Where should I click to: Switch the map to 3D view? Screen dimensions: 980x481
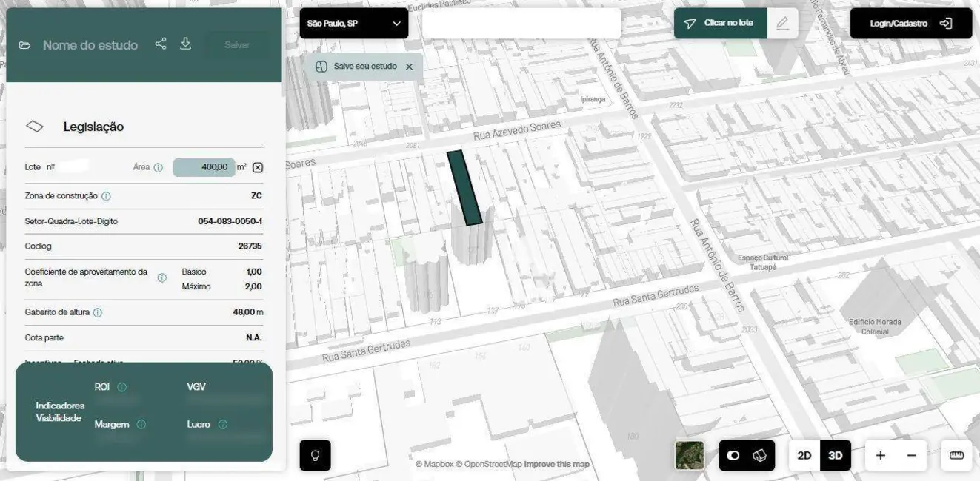(x=836, y=456)
